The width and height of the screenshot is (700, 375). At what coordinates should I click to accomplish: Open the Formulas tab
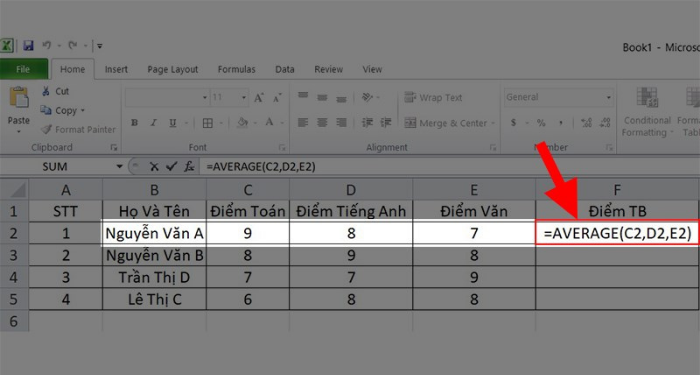point(237,69)
